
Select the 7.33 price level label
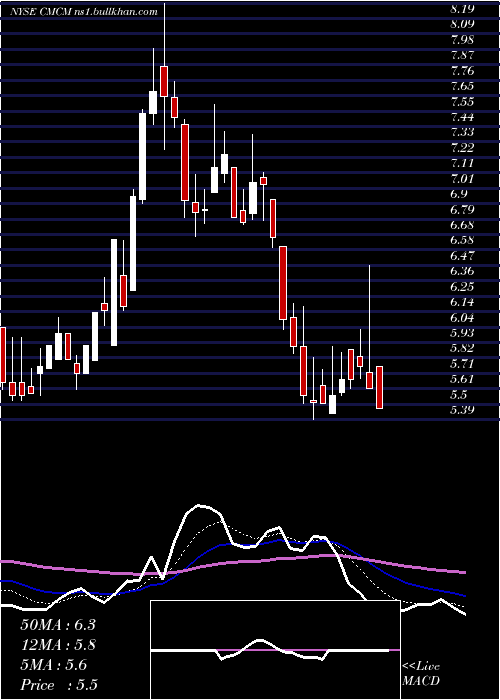click(462, 132)
